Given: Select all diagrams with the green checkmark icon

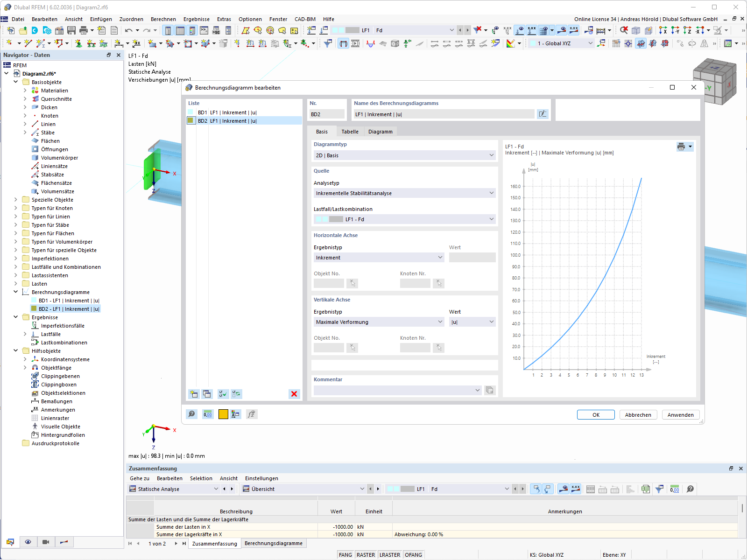Looking at the screenshot, I should pyautogui.click(x=223, y=394).
